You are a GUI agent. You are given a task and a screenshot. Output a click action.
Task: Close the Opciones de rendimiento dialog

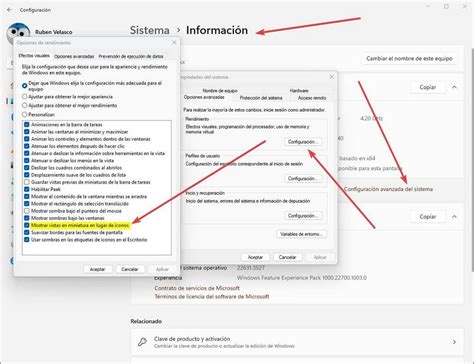click(174, 43)
